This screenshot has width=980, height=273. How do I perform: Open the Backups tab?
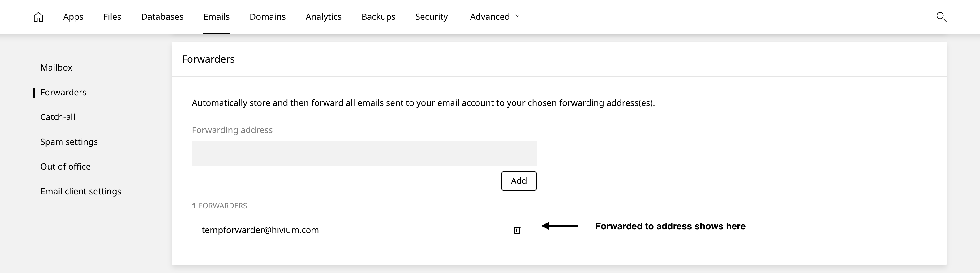tap(378, 17)
